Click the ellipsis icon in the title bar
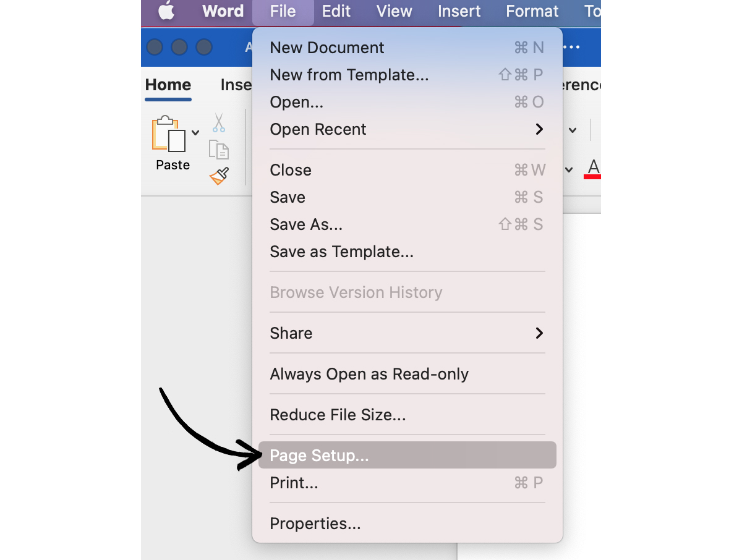The width and height of the screenshot is (742, 560). [571, 47]
